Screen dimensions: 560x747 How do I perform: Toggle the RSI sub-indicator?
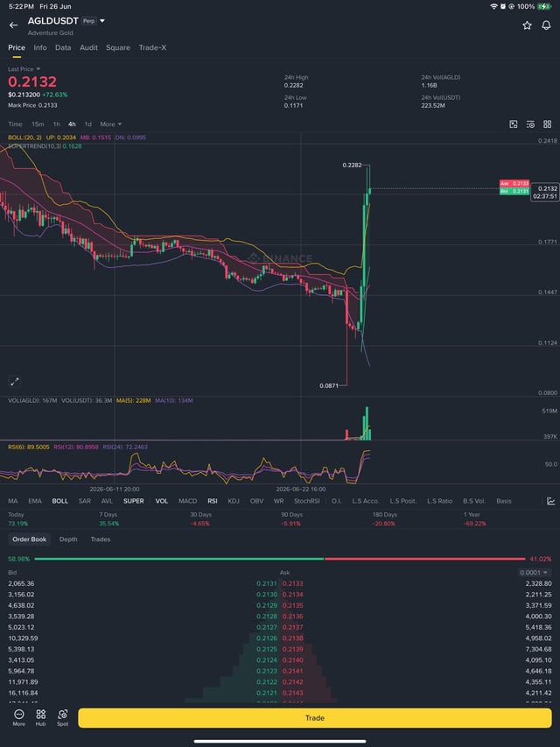213,501
